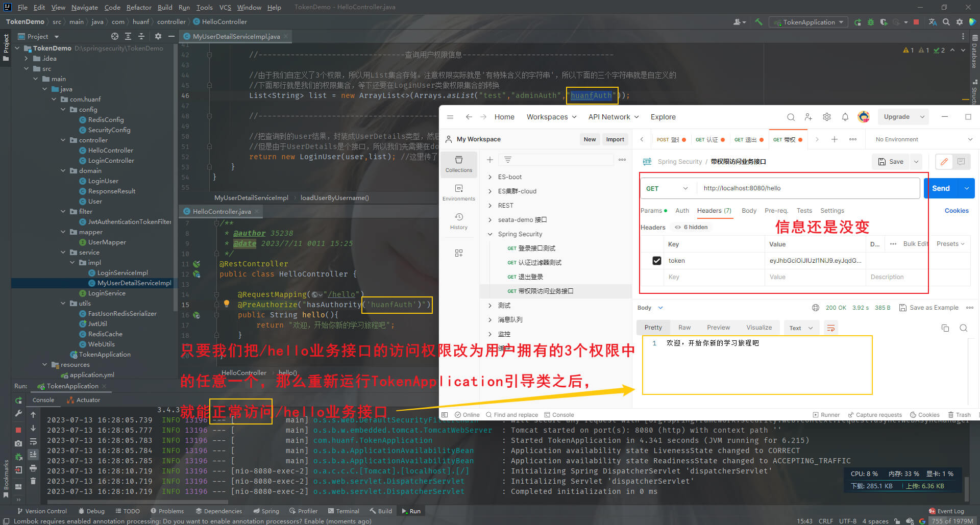Click Save button in Postman request

pyautogui.click(x=891, y=162)
